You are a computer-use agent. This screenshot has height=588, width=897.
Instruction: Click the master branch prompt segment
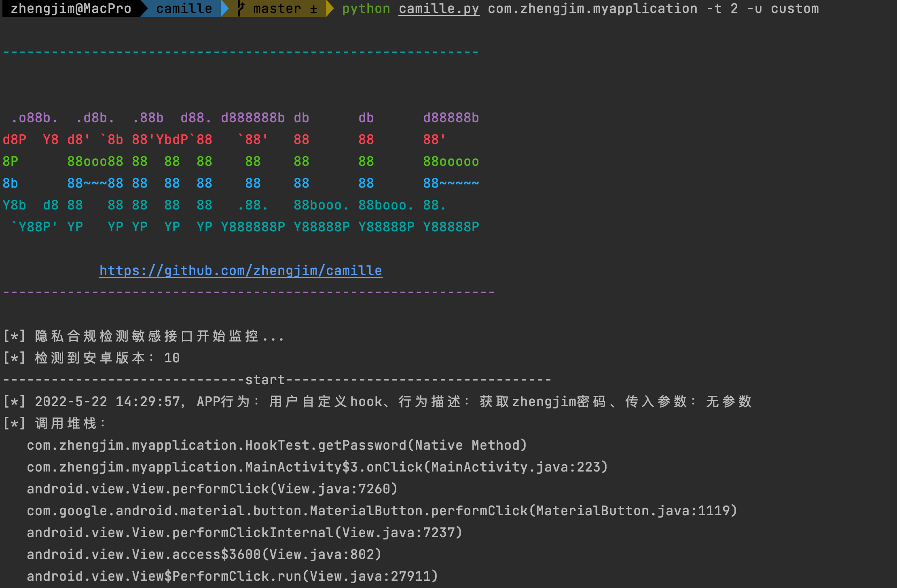[277, 8]
